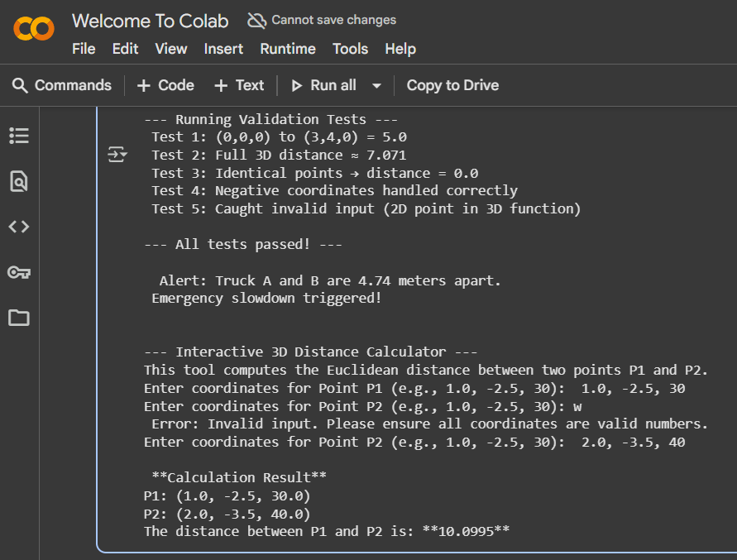Open the Secrets key panel

coord(19,272)
